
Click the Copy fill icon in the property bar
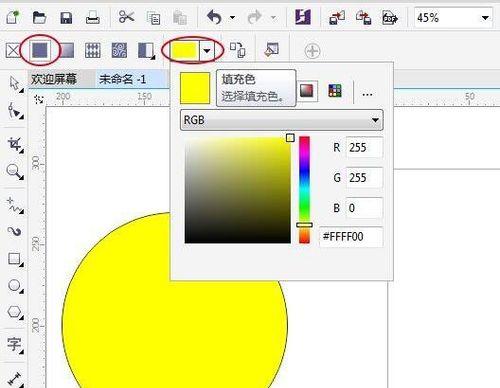pyautogui.click(x=237, y=50)
